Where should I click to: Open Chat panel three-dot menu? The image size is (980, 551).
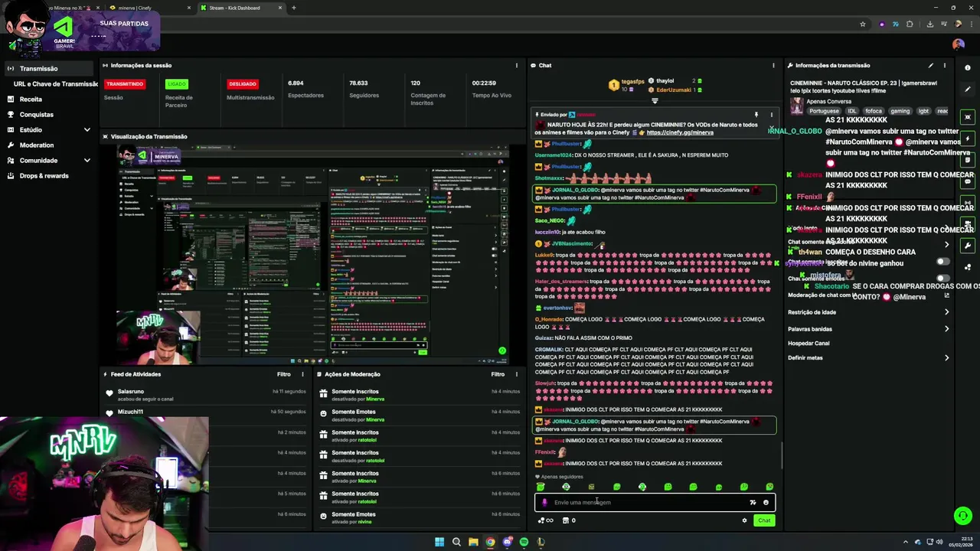point(773,65)
